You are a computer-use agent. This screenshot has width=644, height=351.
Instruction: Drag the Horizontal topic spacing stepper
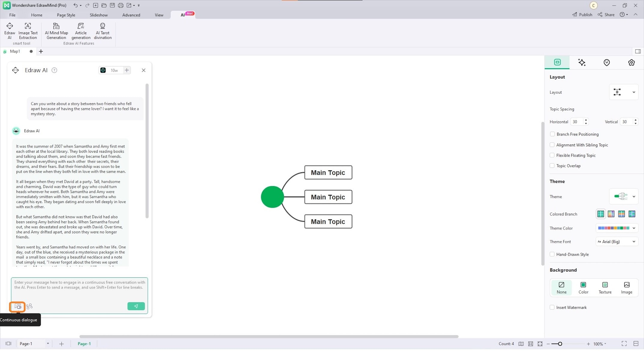(x=586, y=121)
